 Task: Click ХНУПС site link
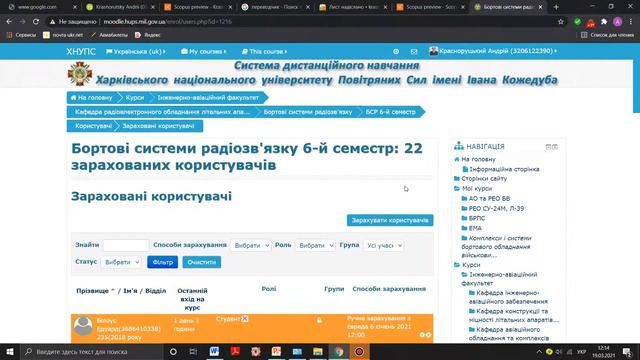coord(81,51)
